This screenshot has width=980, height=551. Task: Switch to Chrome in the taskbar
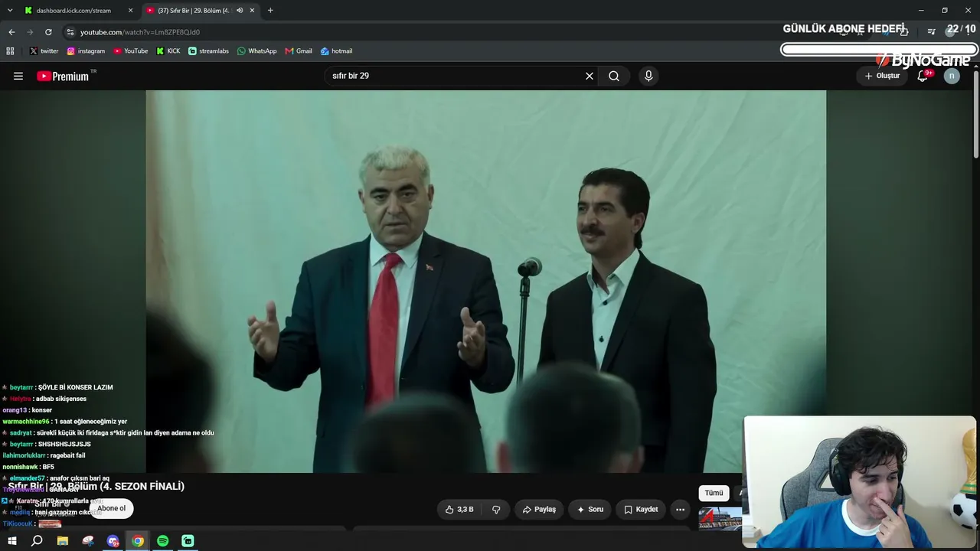pyautogui.click(x=138, y=541)
